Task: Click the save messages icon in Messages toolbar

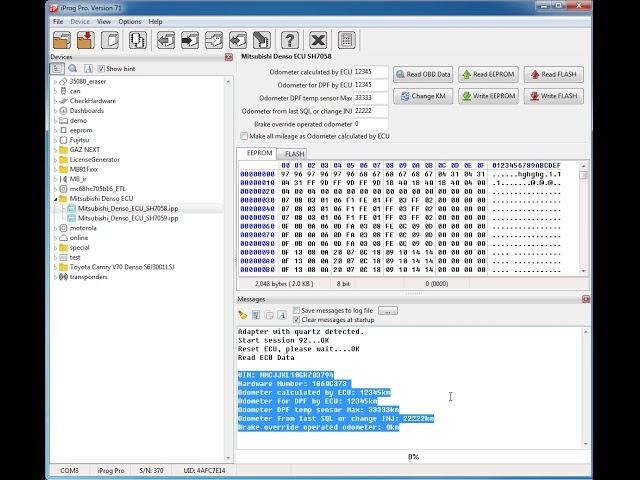Action: pyautogui.click(x=256, y=315)
